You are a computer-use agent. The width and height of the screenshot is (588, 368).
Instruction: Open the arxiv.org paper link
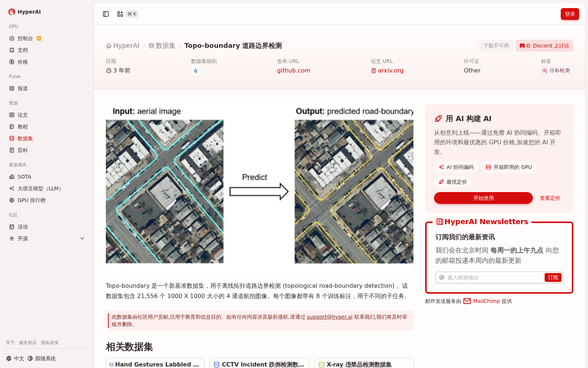pyautogui.click(x=387, y=70)
